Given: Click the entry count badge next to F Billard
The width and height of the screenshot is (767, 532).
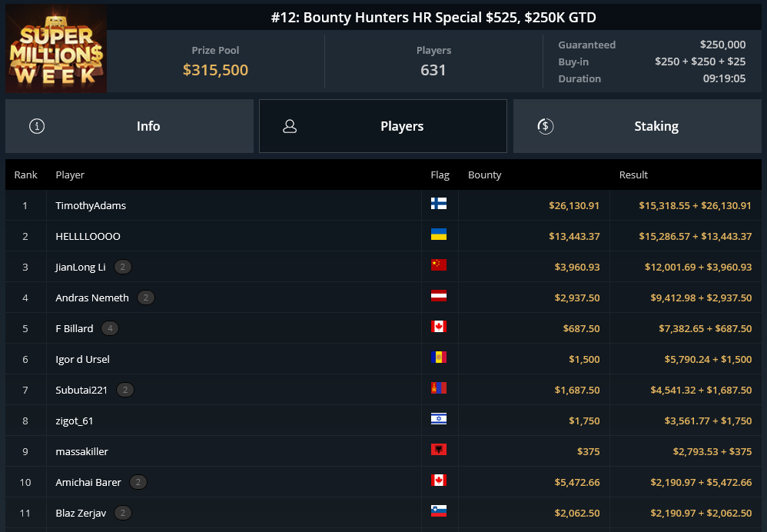Looking at the screenshot, I should pyautogui.click(x=110, y=328).
